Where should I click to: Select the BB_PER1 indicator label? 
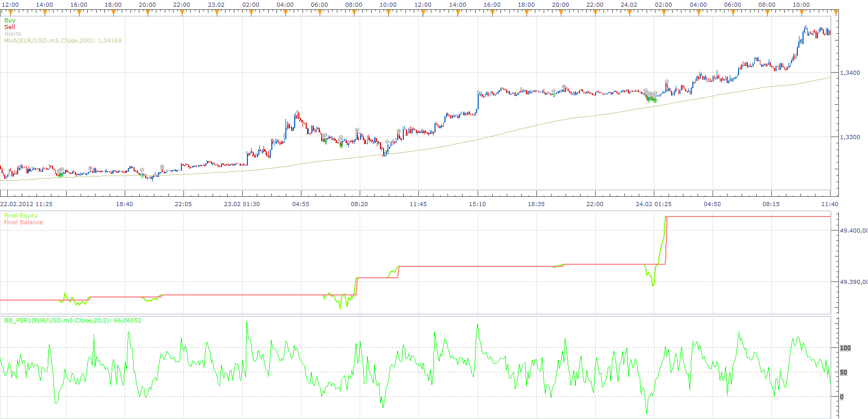(73, 320)
